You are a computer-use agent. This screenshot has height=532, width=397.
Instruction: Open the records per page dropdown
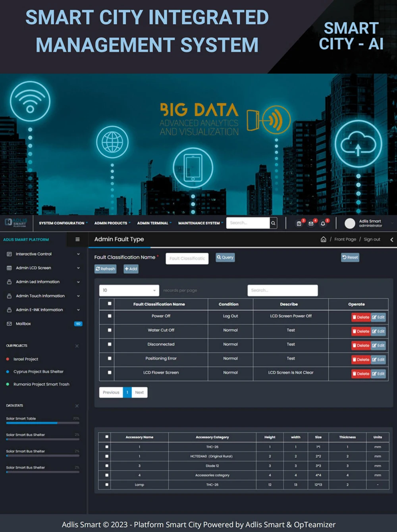click(129, 290)
